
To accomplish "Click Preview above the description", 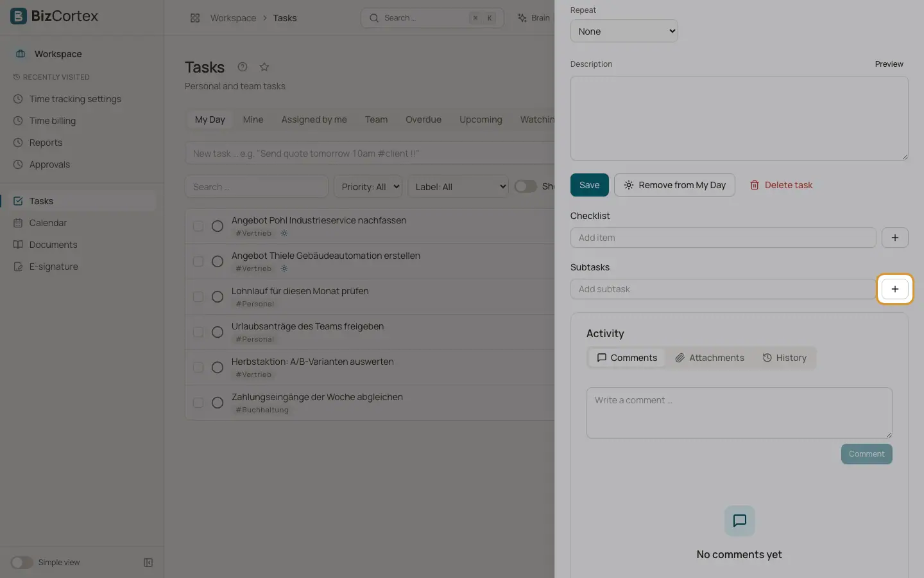I will click(889, 64).
